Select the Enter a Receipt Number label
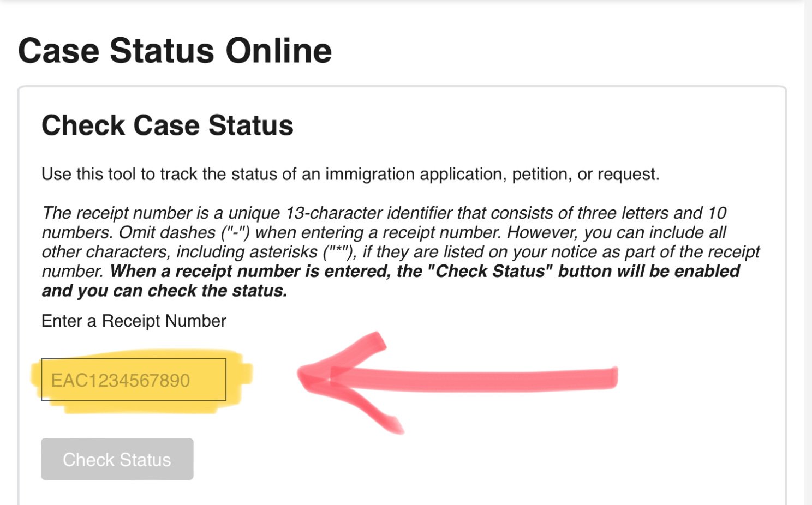Viewport: 812px width, 505px height. [x=134, y=321]
